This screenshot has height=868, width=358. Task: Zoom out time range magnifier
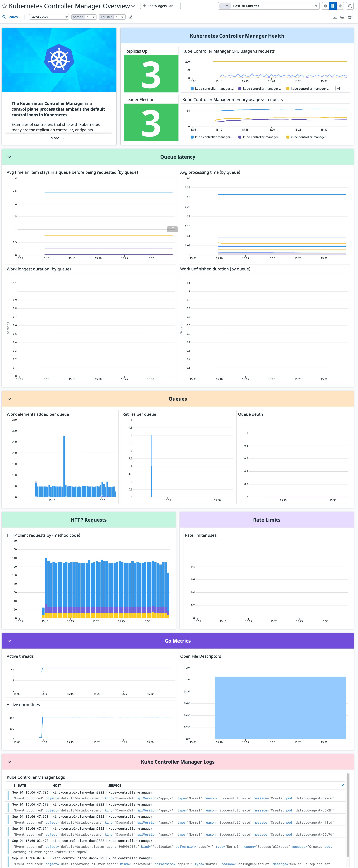(x=350, y=6)
